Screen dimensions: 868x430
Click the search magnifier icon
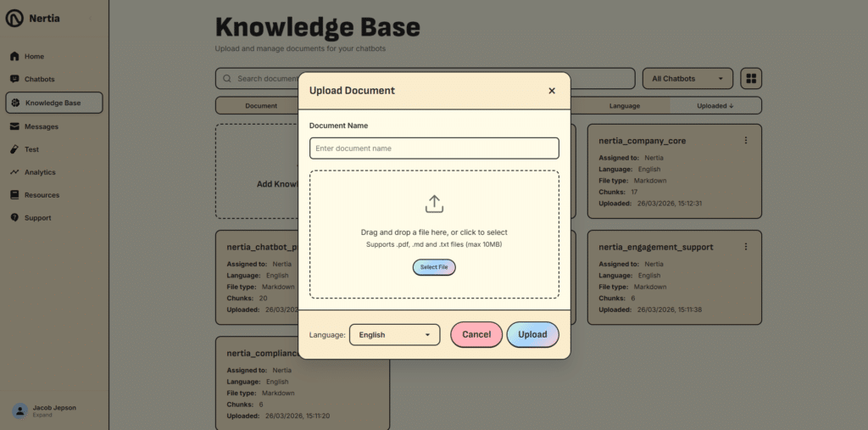[x=227, y=79]
